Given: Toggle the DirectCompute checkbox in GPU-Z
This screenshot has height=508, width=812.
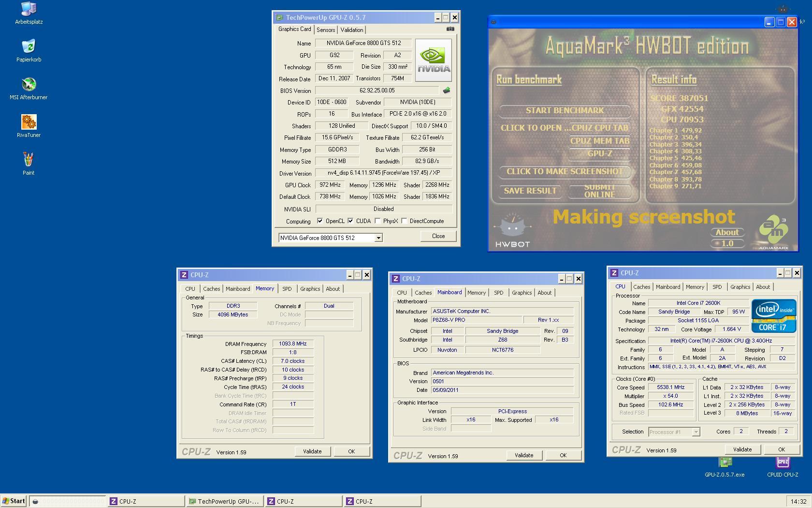Looking at the screenshot, I should pos(404,221).
